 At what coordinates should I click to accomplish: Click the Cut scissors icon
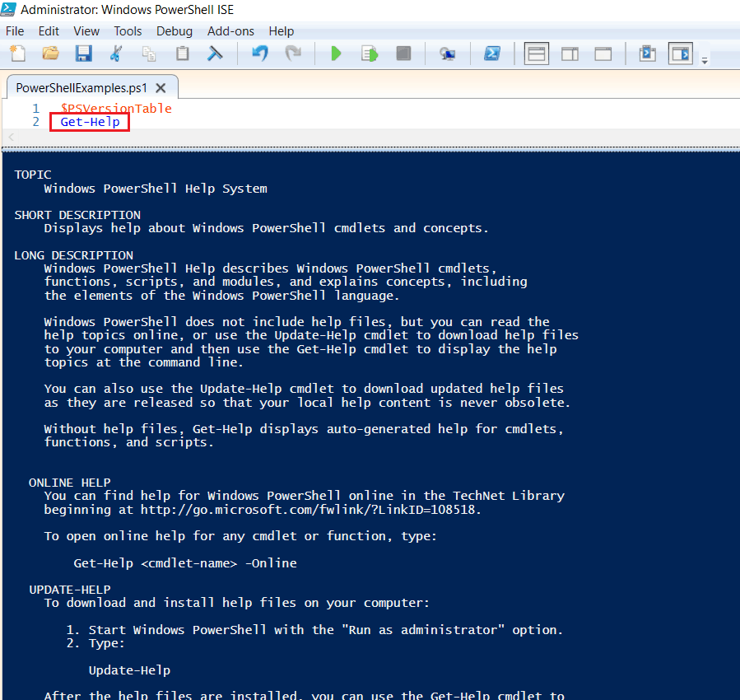point(116,54)
